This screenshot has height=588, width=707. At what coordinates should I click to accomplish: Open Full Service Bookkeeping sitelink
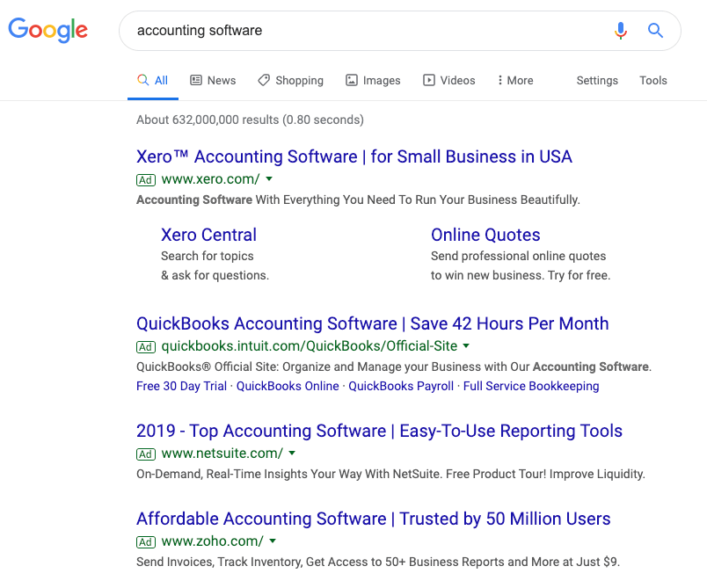[531, 386]
